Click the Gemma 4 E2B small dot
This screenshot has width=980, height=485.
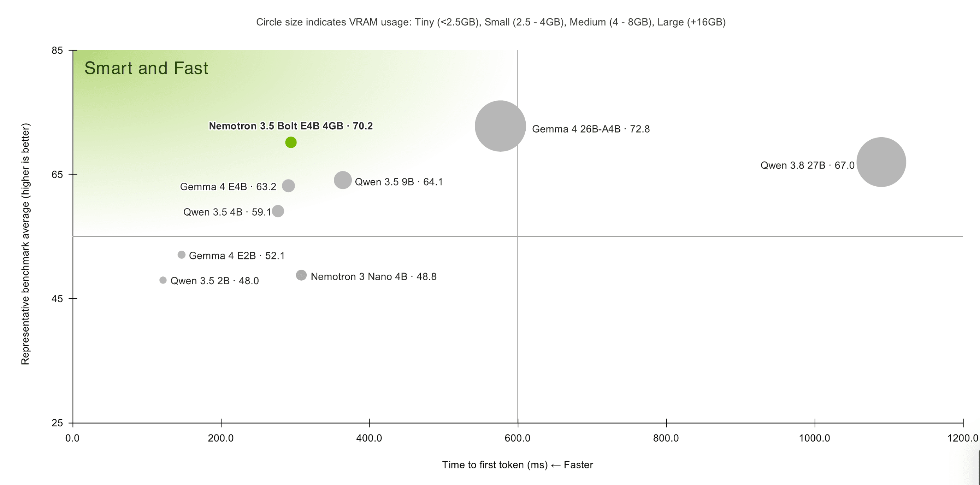click(x=182, y=255)
